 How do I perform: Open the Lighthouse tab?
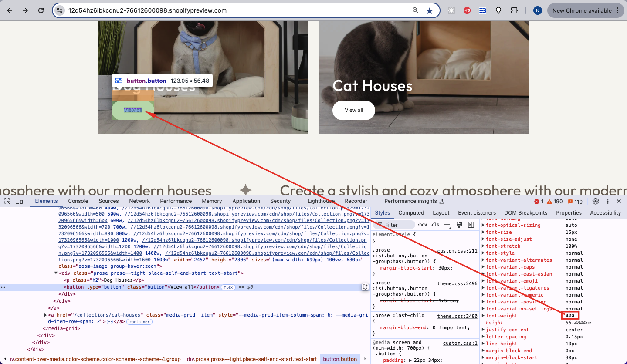tap(321, 201)
